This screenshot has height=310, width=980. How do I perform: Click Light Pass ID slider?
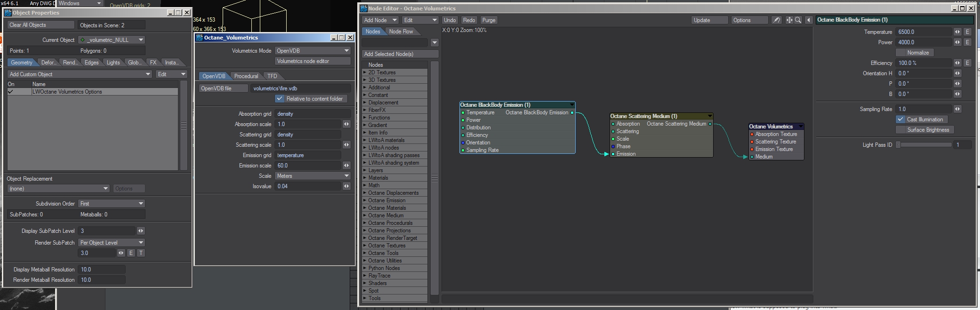pyautogui.click(x=924, y=145)
